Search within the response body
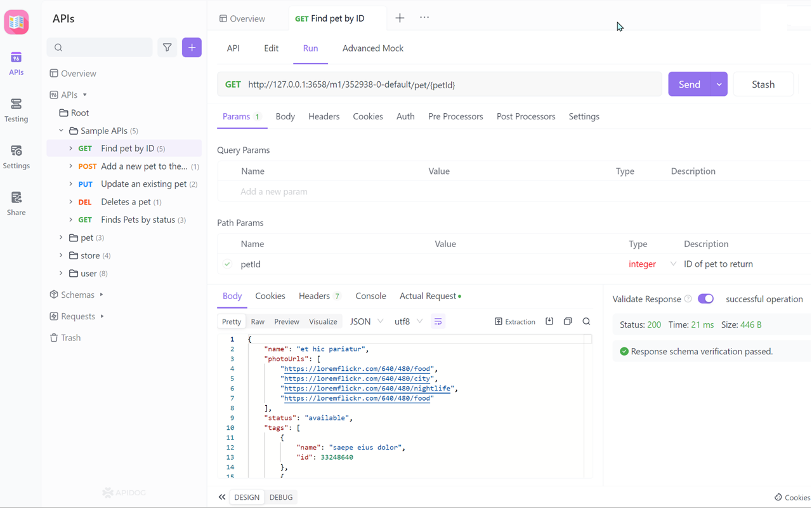 [x=586, y=321]
